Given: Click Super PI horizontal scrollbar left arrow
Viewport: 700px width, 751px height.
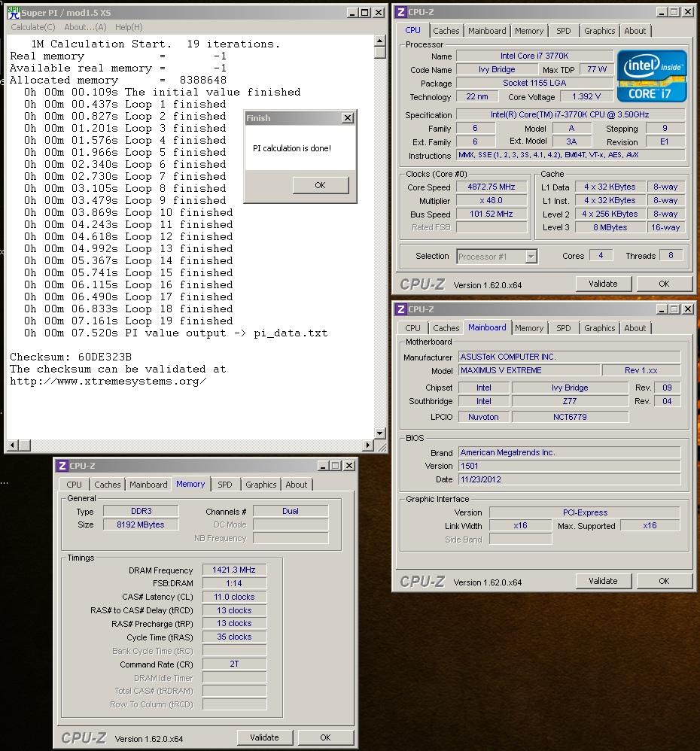Looking at the screenshot, I should point(13,445).
